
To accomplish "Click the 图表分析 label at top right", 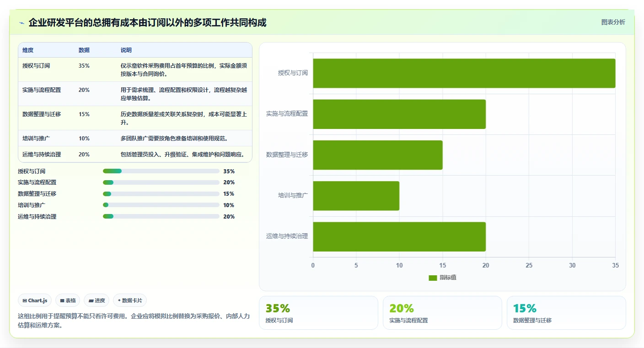I will coord(613,22).
